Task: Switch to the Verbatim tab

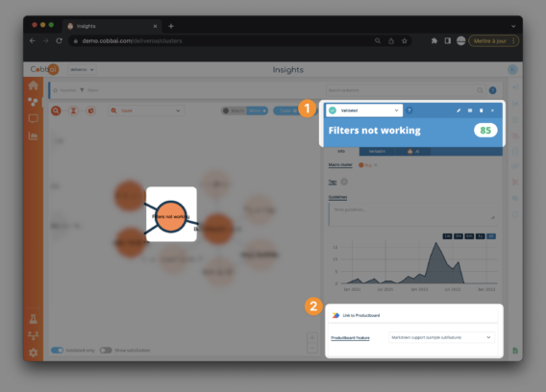Action: [x=377, y=152]
